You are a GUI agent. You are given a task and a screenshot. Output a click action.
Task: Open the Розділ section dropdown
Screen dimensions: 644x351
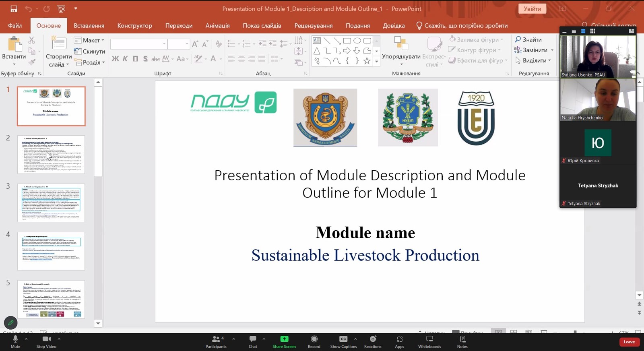tap(89, 62)
